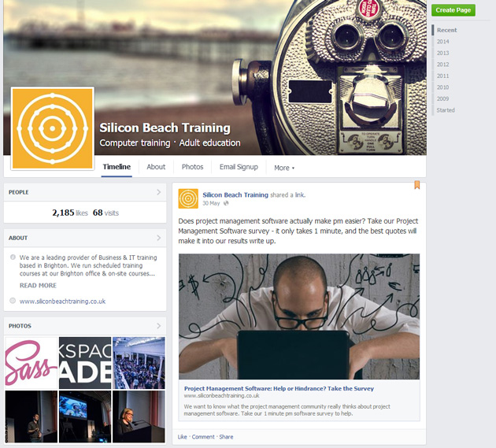
Task: Jump to 2010 in the timeline navigator
Action: click(x=442, y=87)
